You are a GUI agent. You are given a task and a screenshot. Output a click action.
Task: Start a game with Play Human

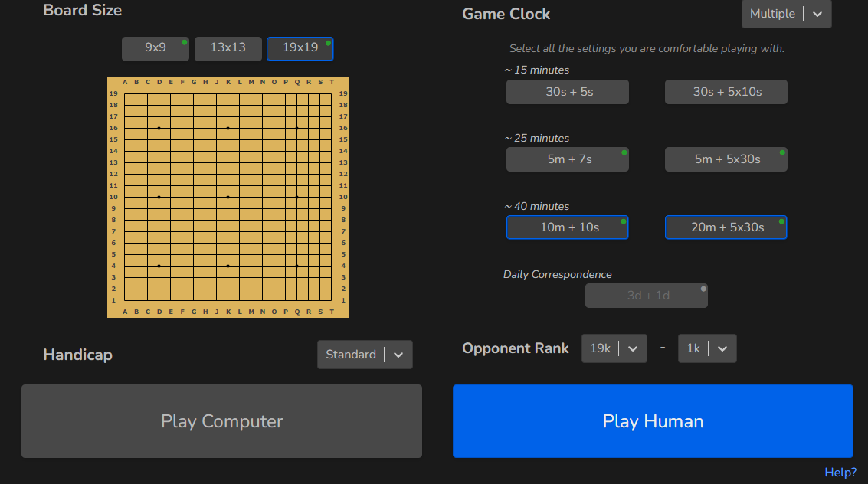pyautogui.click(x=653, y=421)
